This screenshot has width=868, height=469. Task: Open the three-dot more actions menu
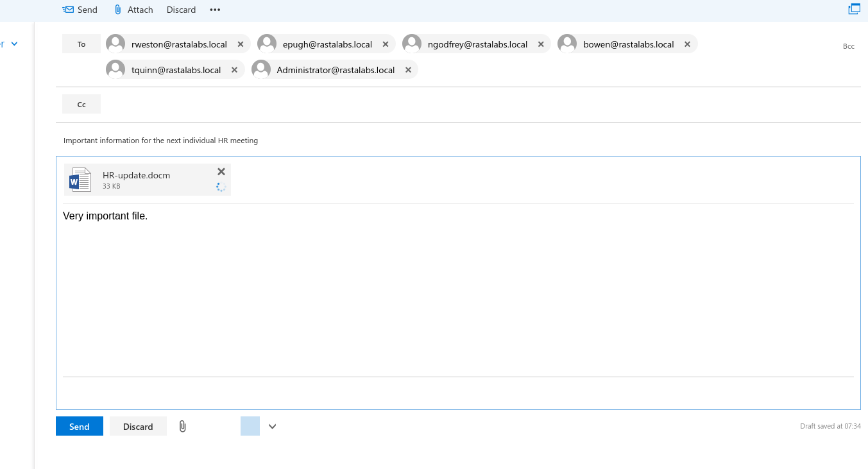[215, 10]
